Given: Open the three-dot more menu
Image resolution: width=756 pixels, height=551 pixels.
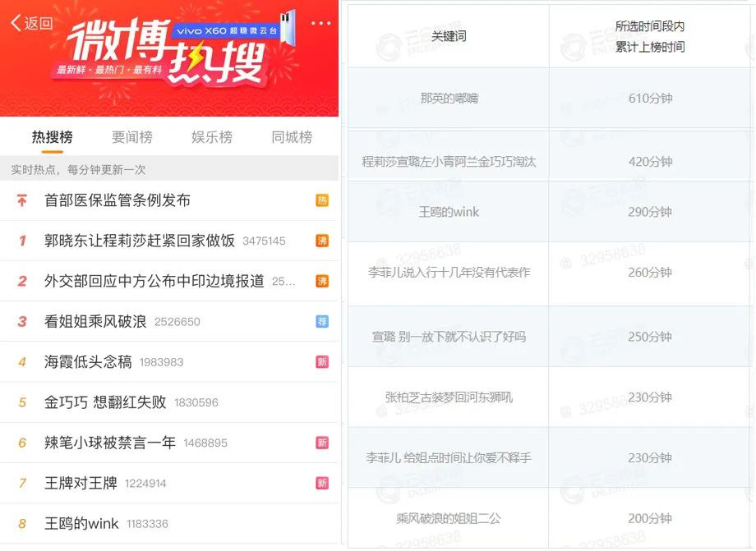Looking at the screenshot, I should [x=321, y=23].
